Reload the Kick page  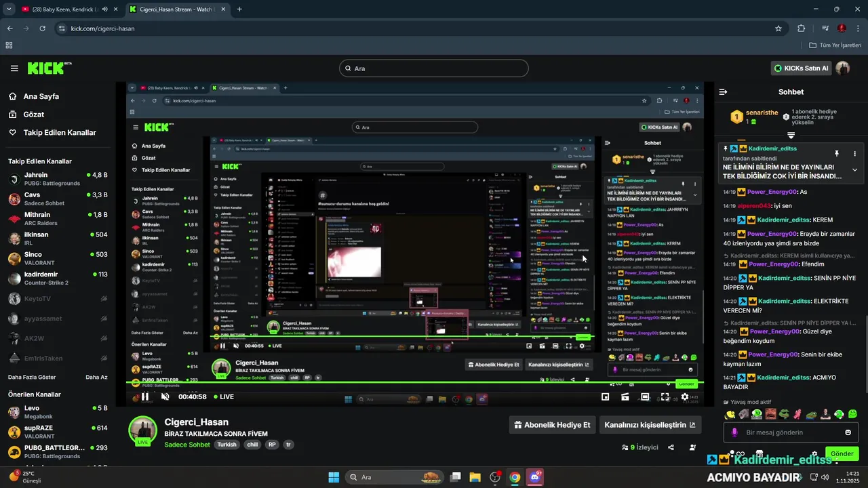click(42, 28)
